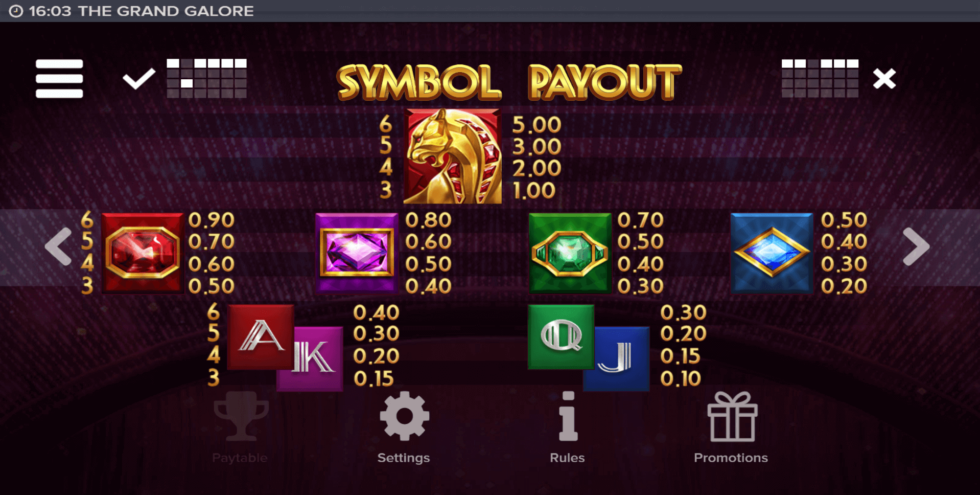The height and width of the screenshot is (495, 980).
Task: Click the red ruby gem symbol
Action: 143,253
